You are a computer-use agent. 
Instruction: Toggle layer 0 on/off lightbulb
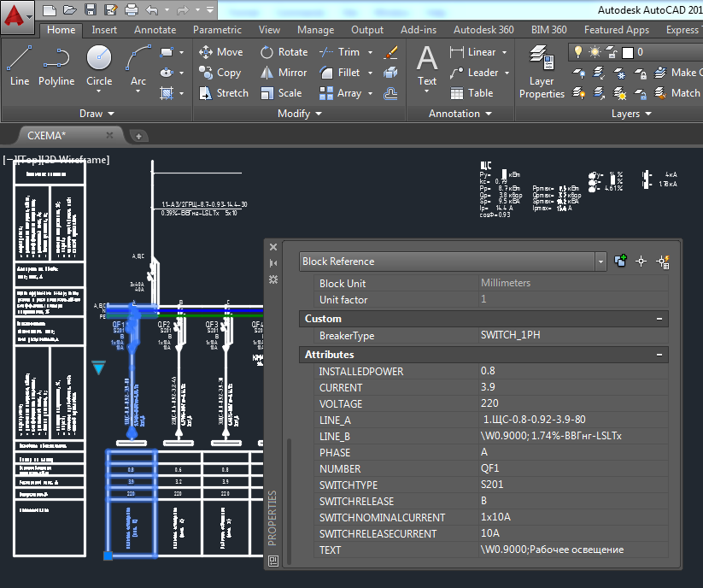578,52
